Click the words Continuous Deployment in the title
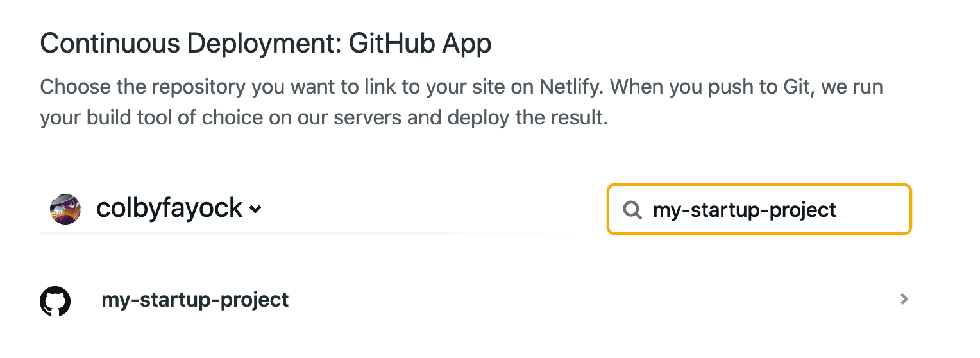The image size is (980, 358). 191,44
